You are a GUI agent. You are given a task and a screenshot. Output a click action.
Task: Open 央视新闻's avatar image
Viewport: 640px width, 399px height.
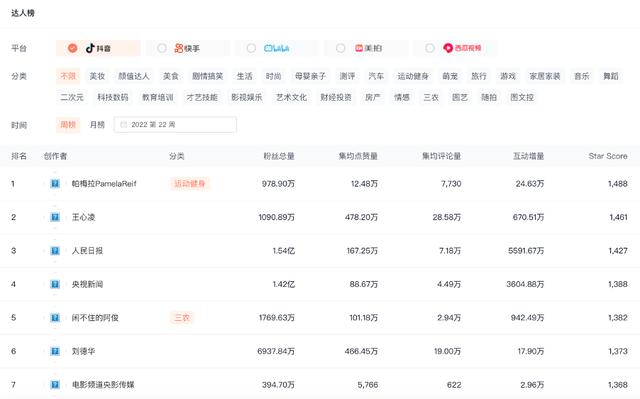(55, 284)
